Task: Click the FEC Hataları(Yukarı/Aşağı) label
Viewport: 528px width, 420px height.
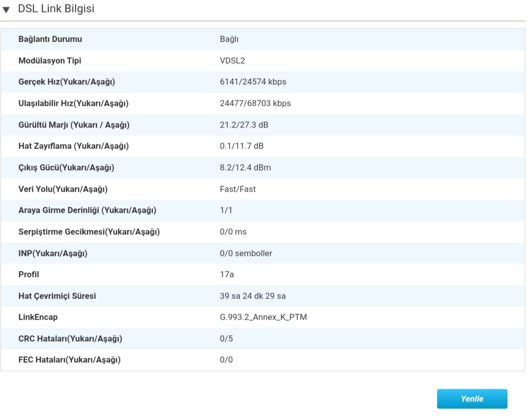Action: tap(69, 360)
